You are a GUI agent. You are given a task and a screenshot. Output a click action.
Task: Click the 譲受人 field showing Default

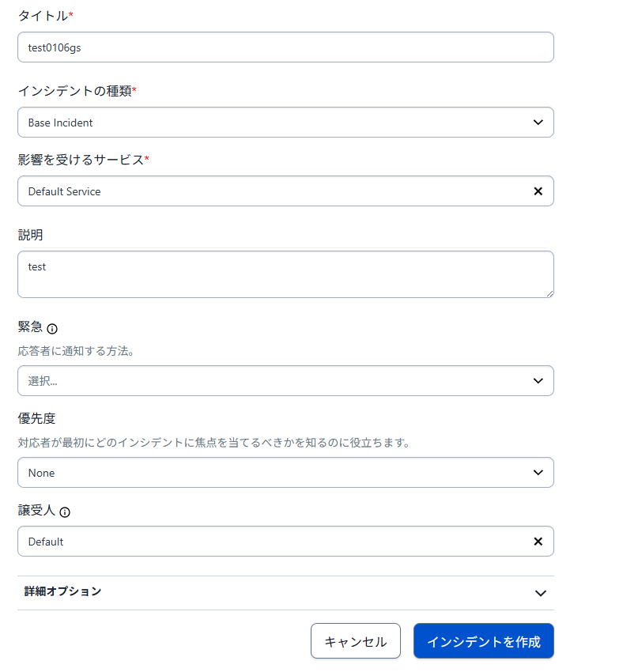(x=269, y=542)
